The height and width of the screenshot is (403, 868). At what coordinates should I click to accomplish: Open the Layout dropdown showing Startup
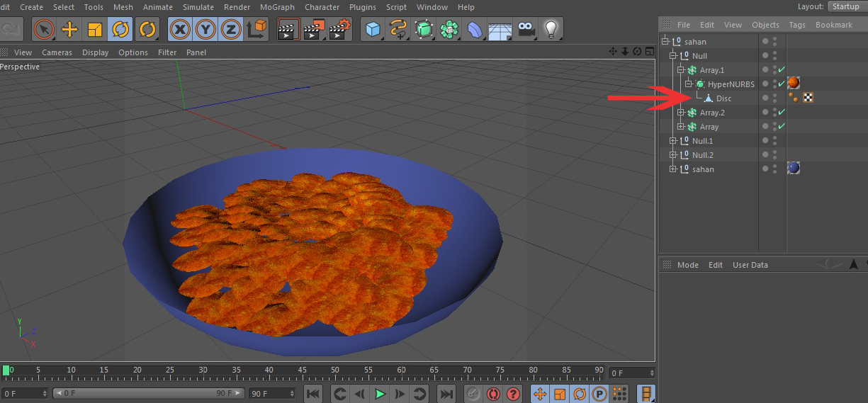point(846,6)
